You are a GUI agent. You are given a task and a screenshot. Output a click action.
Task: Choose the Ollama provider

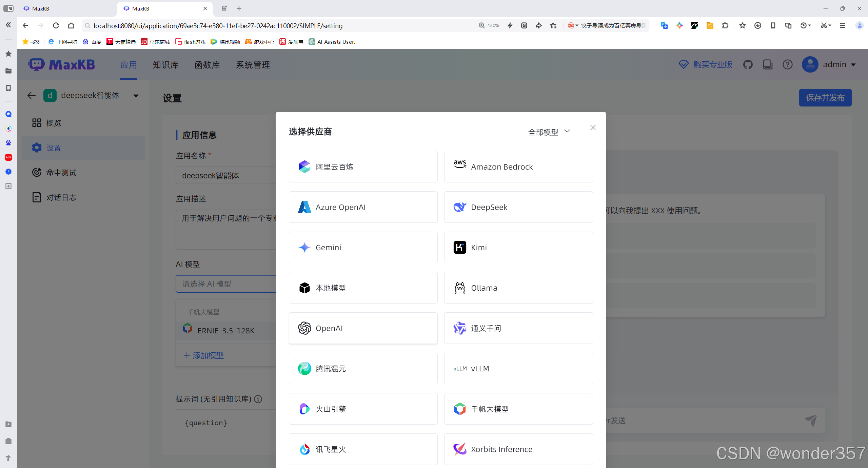pos(518,288)
